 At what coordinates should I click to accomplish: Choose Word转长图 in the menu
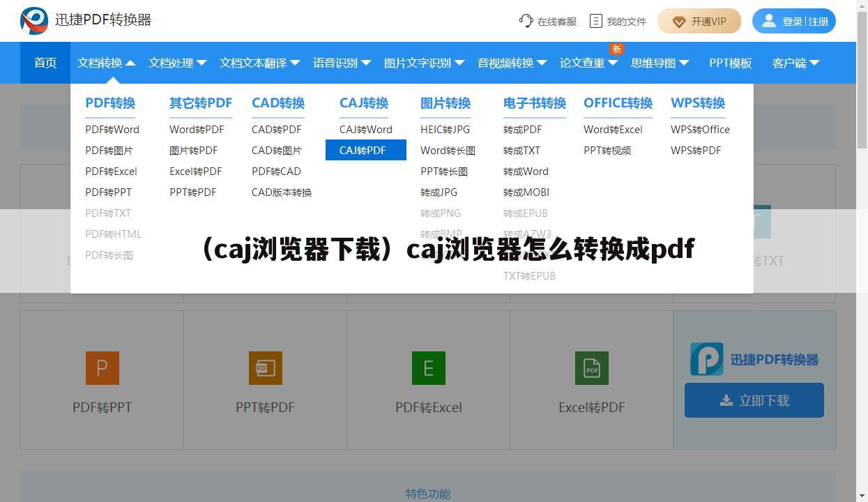[448, 150]
